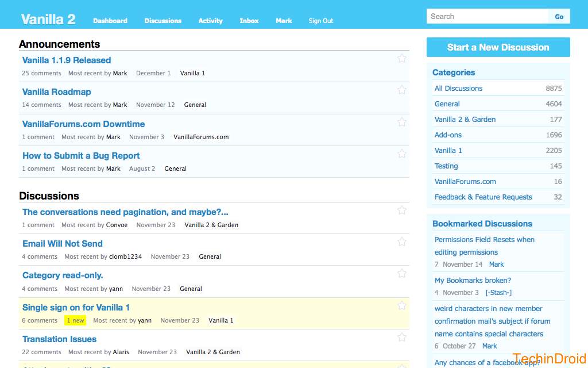Screen dimensions: 588x368
Task: Click '22 comments' under Translation Issues
Action: (41, 352)
